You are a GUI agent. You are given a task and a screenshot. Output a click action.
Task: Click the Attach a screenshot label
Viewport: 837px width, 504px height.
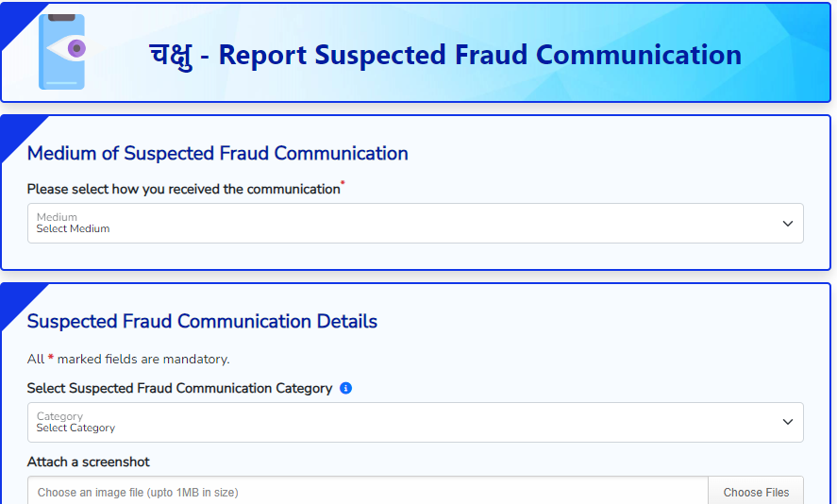point(88,462)
